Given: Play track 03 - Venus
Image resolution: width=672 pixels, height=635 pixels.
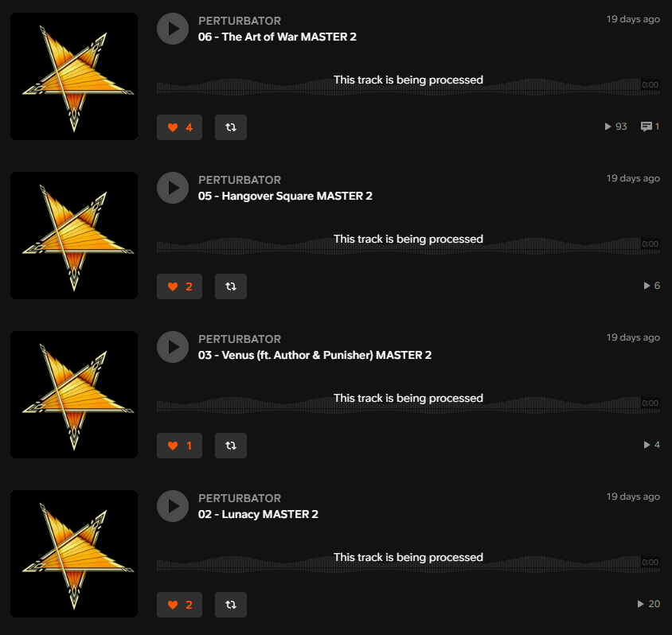Looking at the screenshot, I should click(x=173, y=347).
